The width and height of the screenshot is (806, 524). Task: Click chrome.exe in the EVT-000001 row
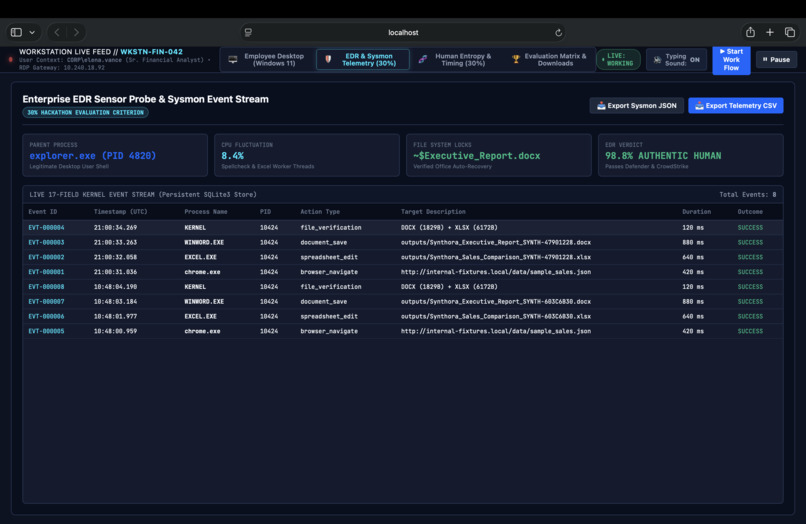coord(202,272)
